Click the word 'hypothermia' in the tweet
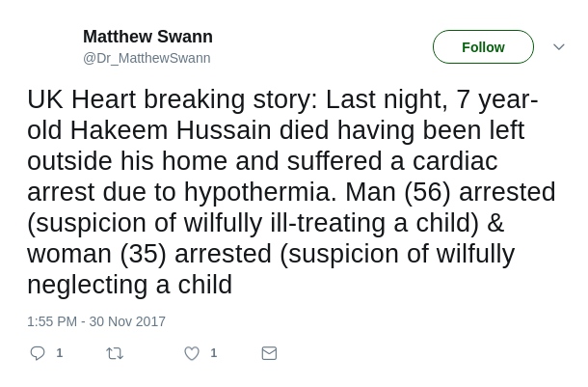This screenshot has width=588, height=387. coord(254,192)
